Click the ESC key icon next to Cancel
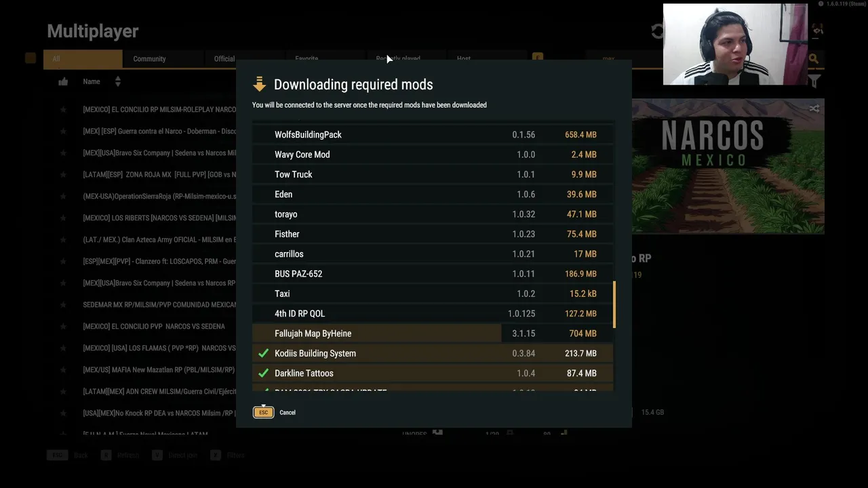Image resolution: width=868 pixels, height=488 pixels. pos(263,412)
